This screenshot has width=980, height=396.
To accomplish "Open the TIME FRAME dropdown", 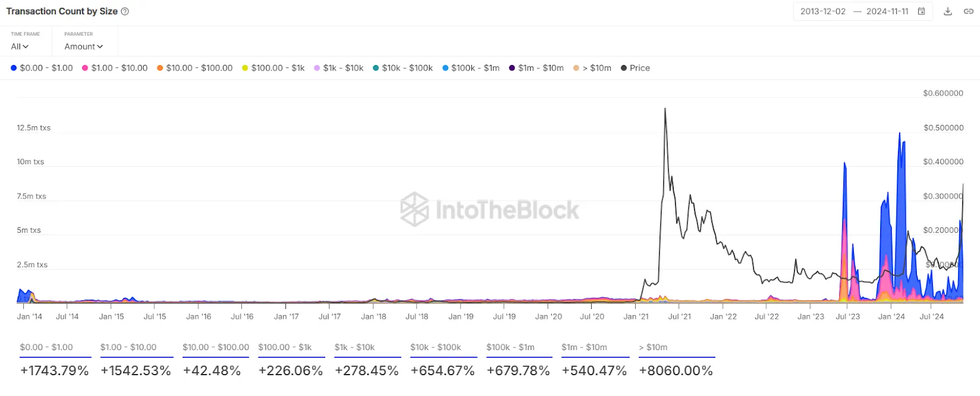I will tap(19, 46).
